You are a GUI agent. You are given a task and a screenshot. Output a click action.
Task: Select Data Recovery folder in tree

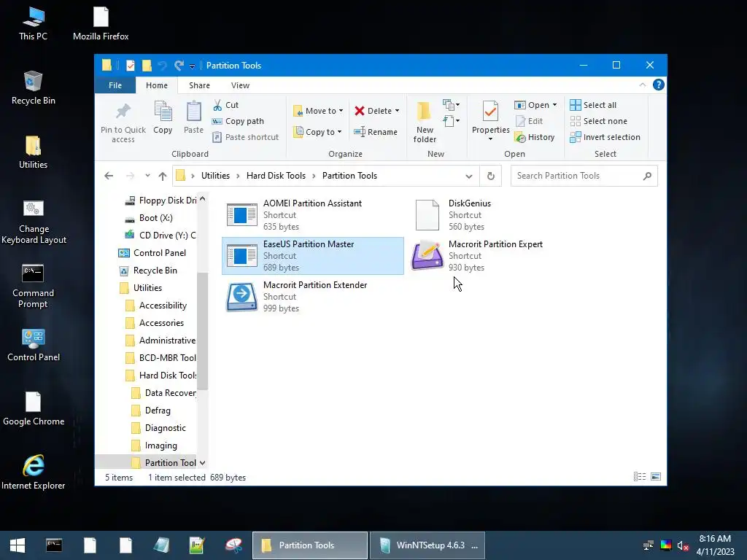(164, 393)
